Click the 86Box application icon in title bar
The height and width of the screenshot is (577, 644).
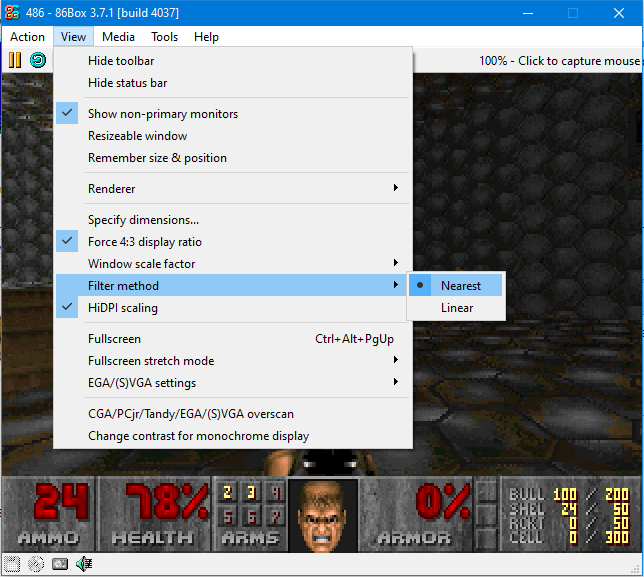coord(12,13)
